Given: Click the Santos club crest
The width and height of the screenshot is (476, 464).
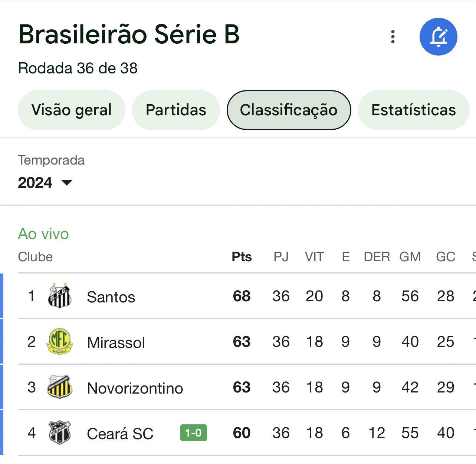Looking at the screenshot, I should point(60,296).
